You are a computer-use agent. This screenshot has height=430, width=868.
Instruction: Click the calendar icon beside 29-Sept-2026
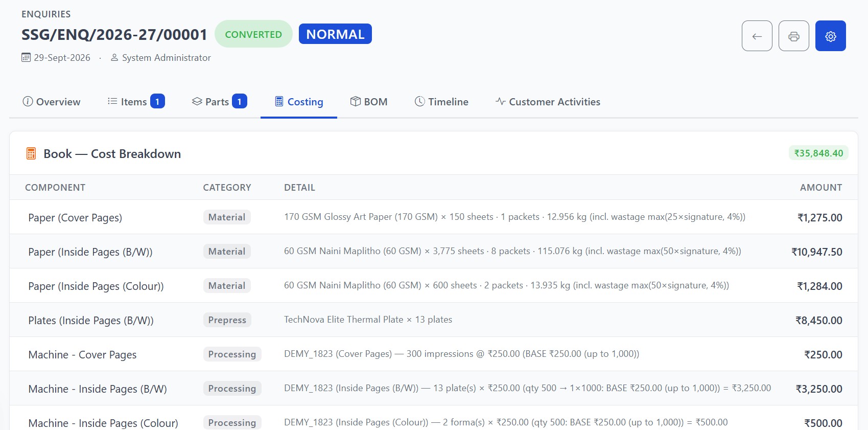(x=26, y=58)
